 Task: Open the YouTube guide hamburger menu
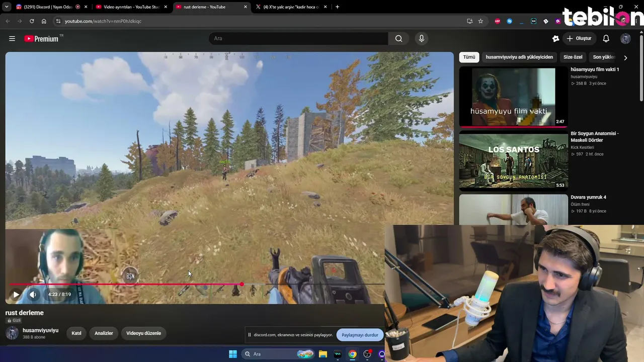pos(12,38)
